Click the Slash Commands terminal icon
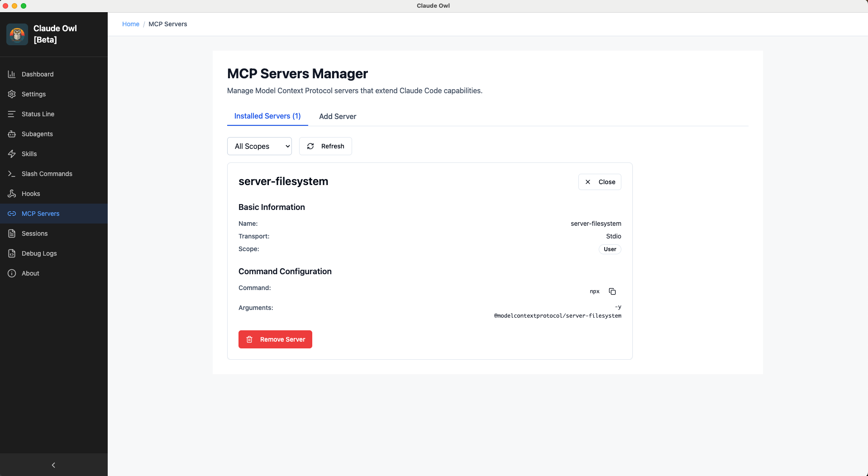The height and width of the screenshot is (476, 868). [12, 174]
